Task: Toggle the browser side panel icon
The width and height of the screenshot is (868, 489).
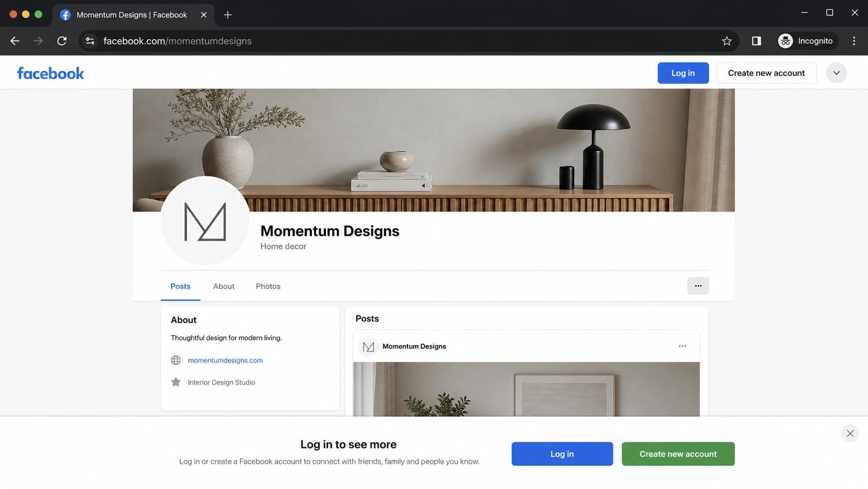Action: [756, 41]
